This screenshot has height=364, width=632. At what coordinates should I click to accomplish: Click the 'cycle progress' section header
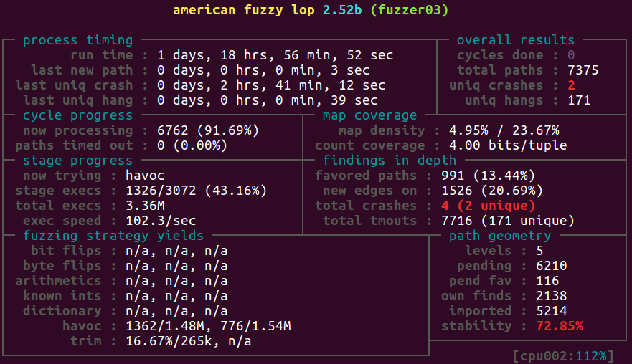coord(77,115)
